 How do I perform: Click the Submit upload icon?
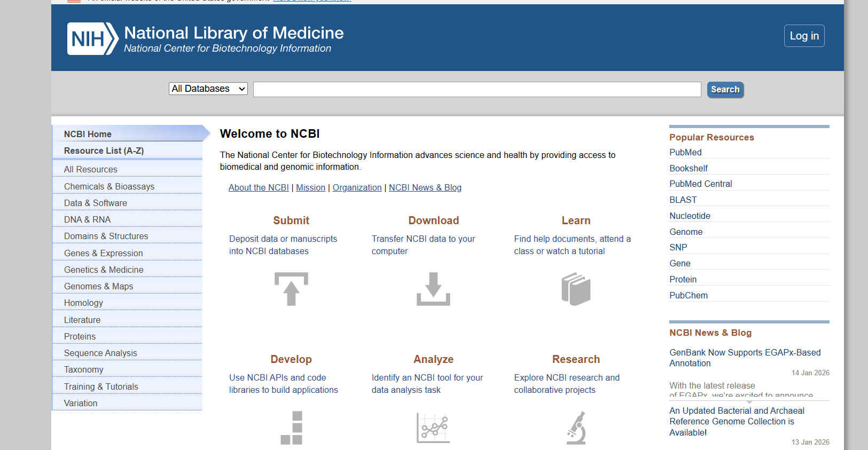pos(291,289)
